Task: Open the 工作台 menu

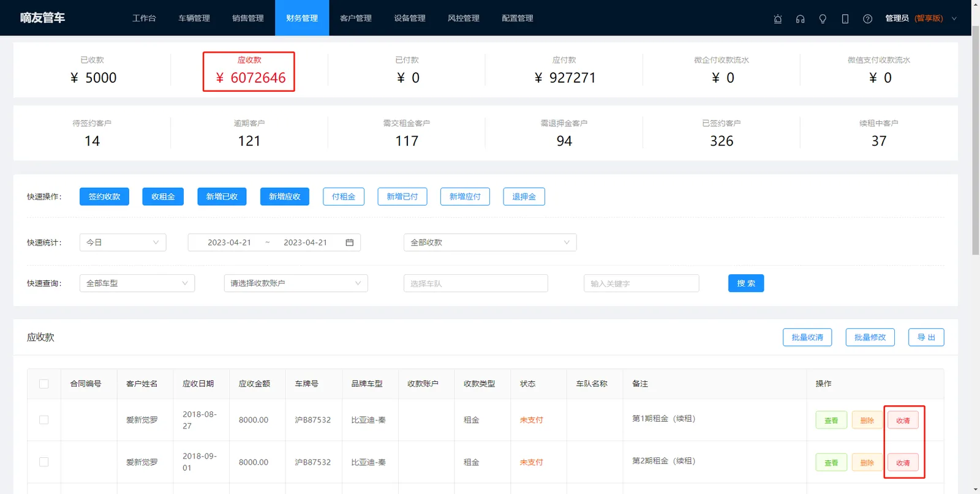Action: (144, 18)
